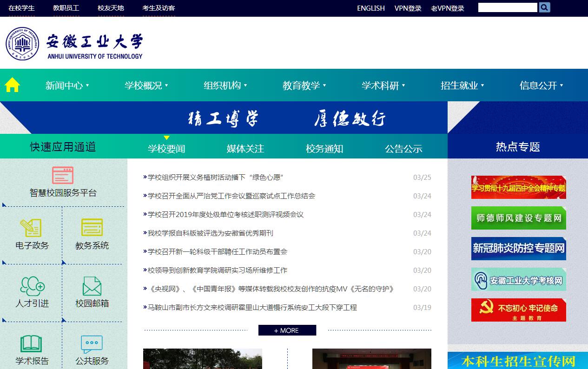The height and width of the screenshot is (369, 588).
Task: Expand the 新闻中心 dropdown menu
Action: coord(67,86)
